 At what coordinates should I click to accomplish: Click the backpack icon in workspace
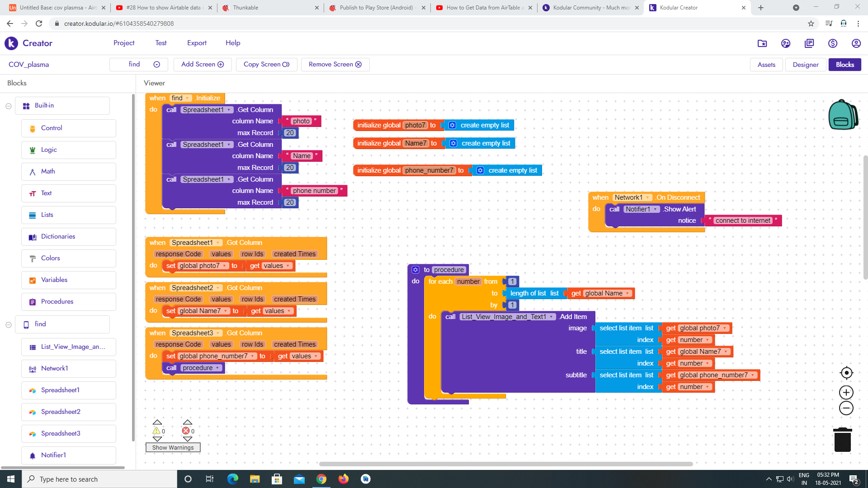coord(842,115)
